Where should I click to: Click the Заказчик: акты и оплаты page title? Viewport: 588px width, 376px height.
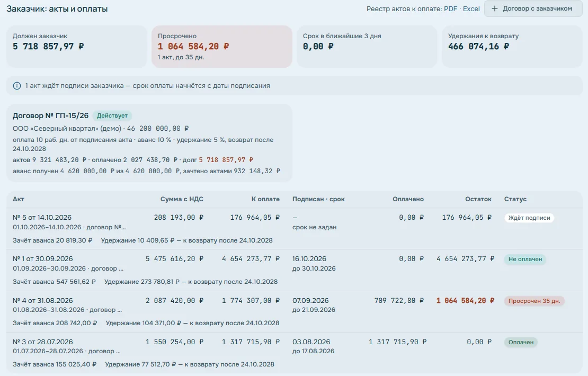click(x=57, y=8)
